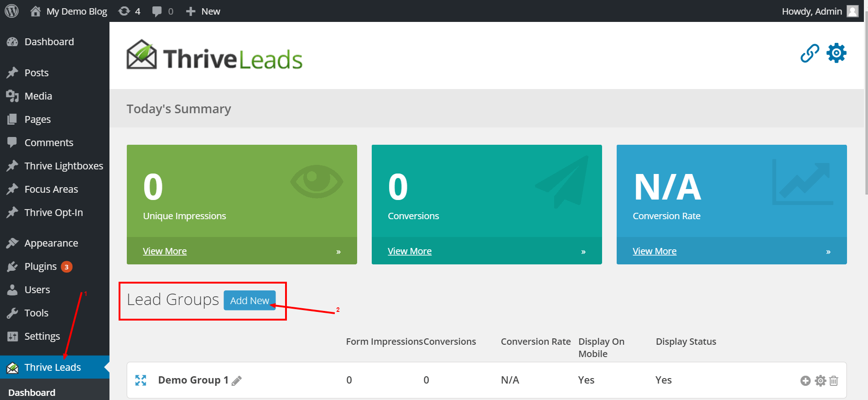Click the pencil icon beside Demo Group 1
The width and height of the screenshot is (868, 400).
tap(237, 380)
